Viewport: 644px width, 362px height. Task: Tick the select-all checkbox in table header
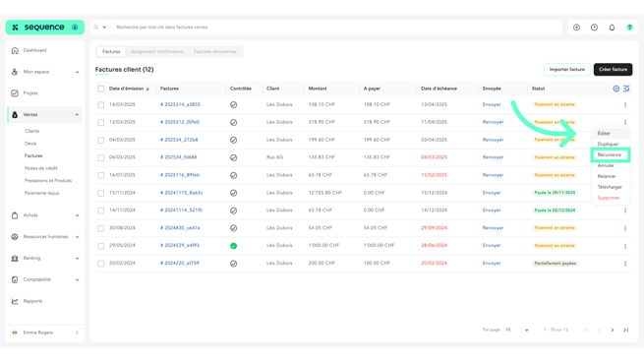100,89
